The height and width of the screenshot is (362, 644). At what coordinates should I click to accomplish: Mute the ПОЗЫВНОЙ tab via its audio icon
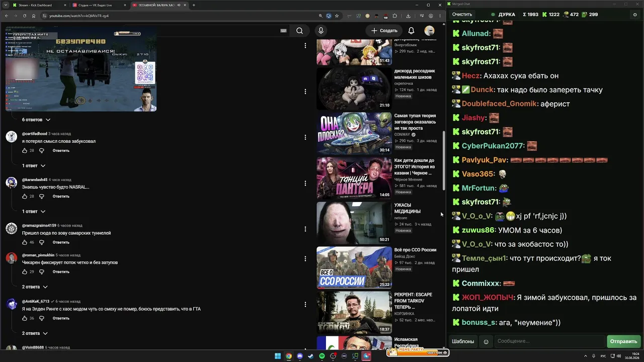[x=179, y=5]
